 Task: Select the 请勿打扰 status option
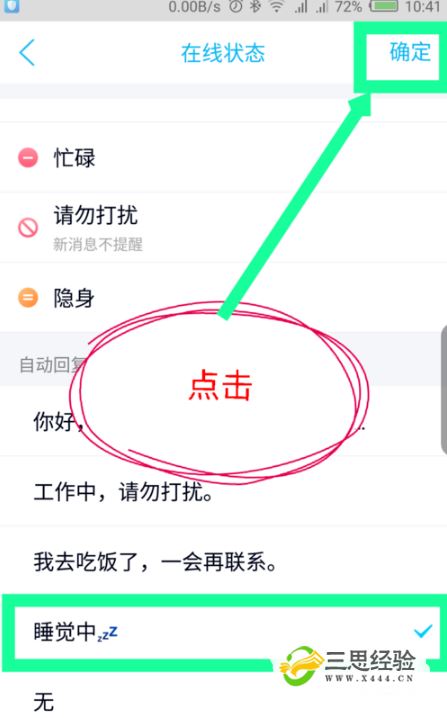[224, 228]
